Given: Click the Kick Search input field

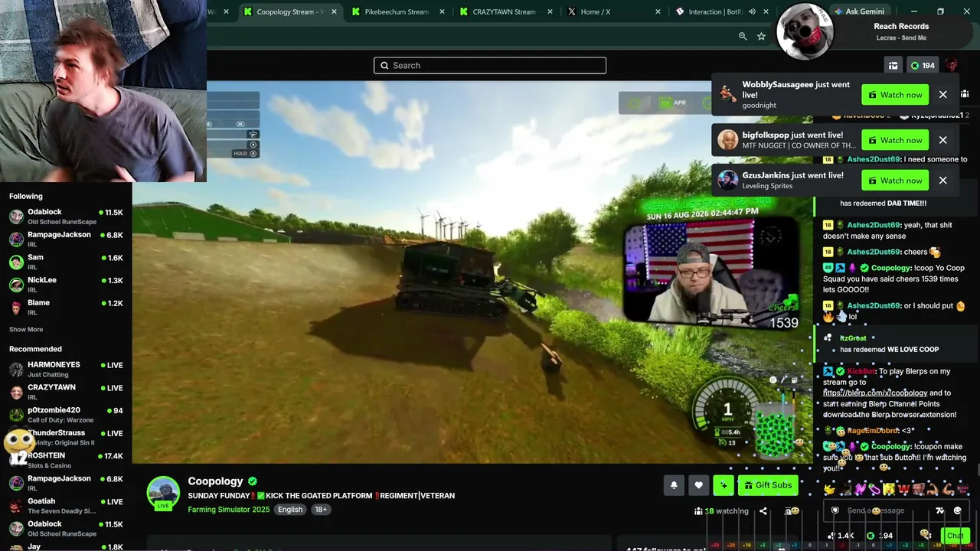Looking at the screenshot, I should point(490,66).
